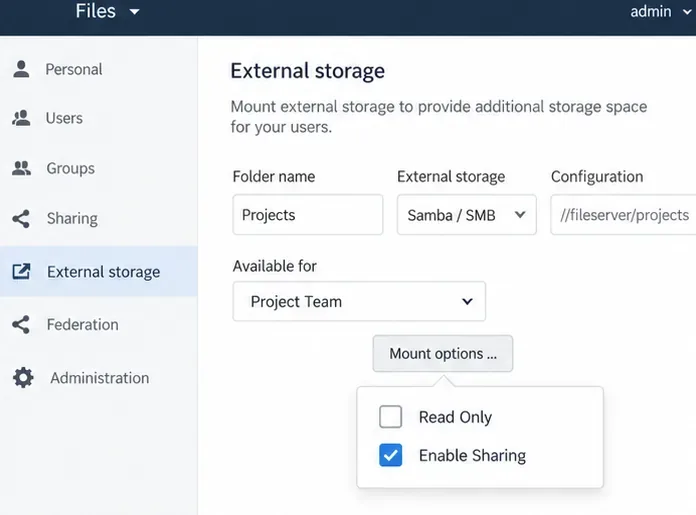
Task: Click the Files title in header
Action: [x=95, y=11]
